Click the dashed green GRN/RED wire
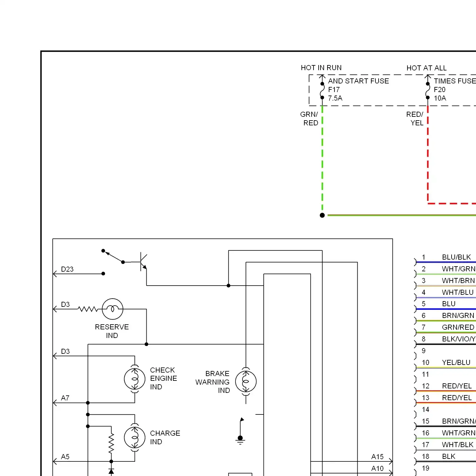 tap(322, 159)
